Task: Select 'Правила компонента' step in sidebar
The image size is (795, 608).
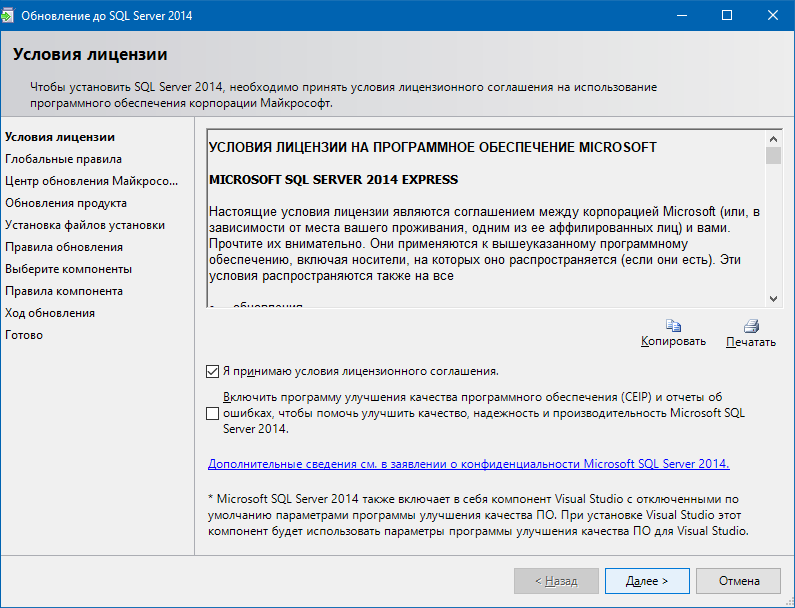Action: (64, 291)
